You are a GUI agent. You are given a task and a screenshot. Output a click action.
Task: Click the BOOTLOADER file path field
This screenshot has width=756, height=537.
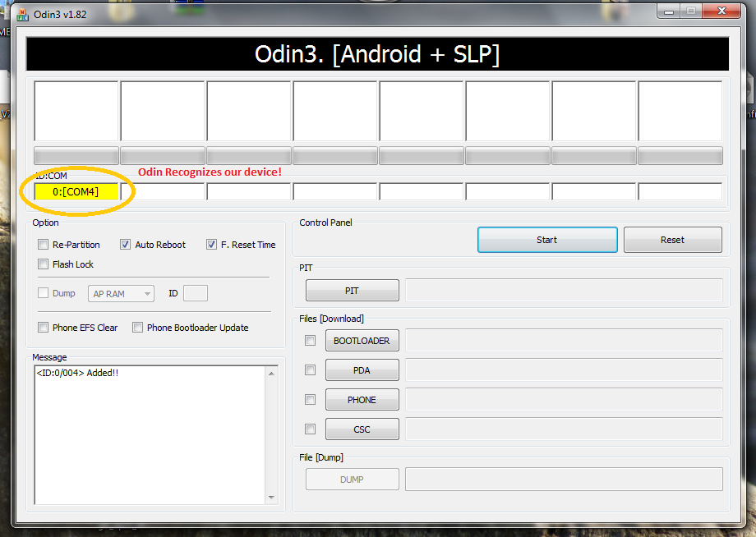[564, 341]
